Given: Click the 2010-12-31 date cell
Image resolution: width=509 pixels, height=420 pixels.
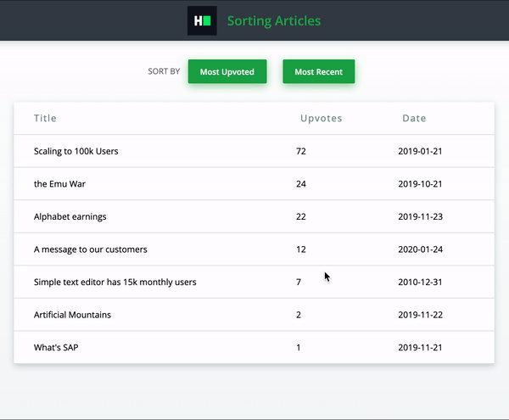Looking at the screenshot, I should 420,283.
